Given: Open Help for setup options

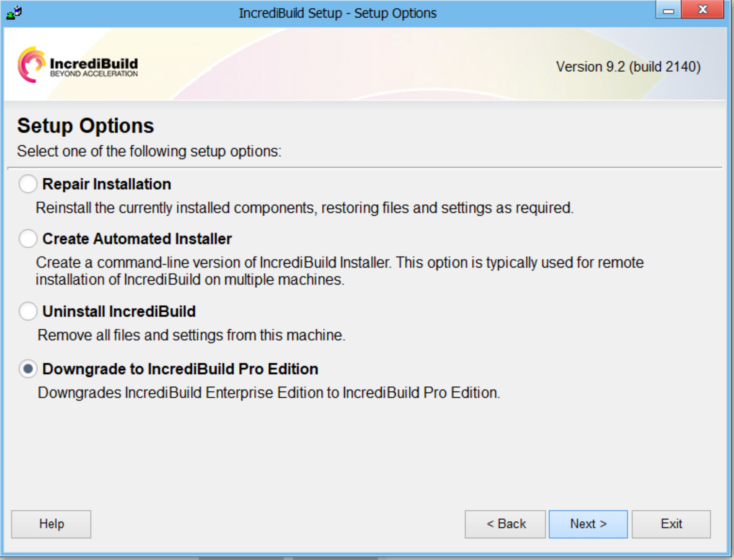Looking at the screenshot, I should pyautogui.click(x=51, y=524).
